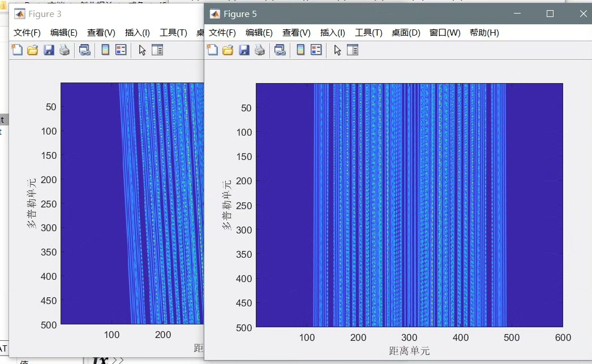
Task: Open the 插入(I) menu in Figure 5
Action: (332, 32)
